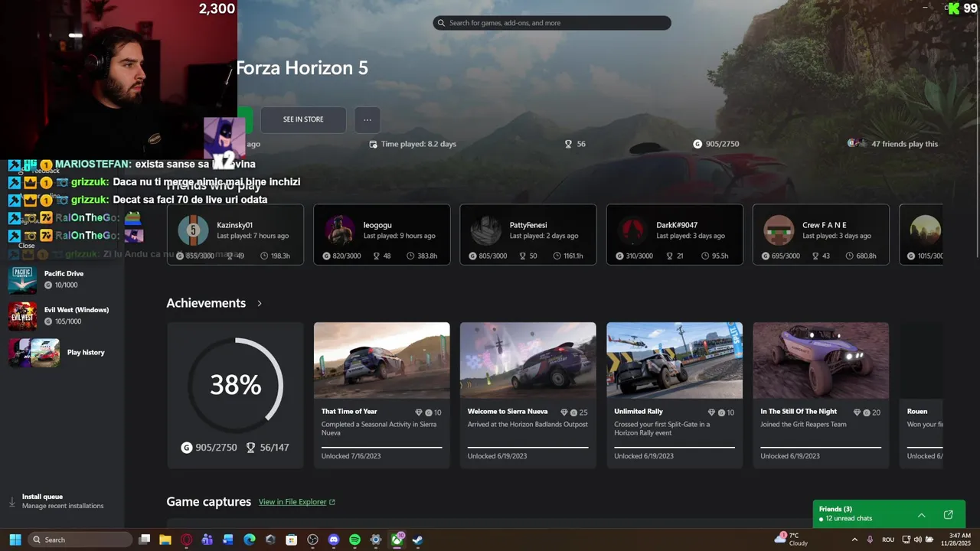Open Unlimited Rally achievement
Screen dimensions: 980x551
[x=675, y=395]
